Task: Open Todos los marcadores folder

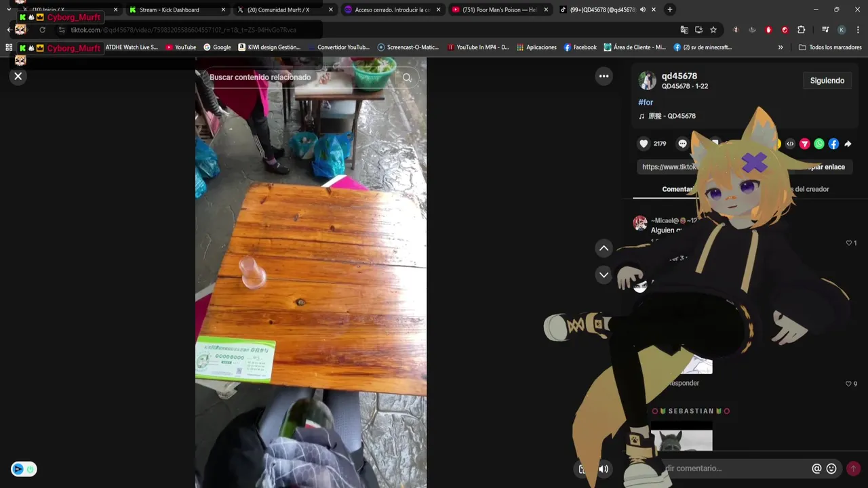Action: click(x=830, y=47)
